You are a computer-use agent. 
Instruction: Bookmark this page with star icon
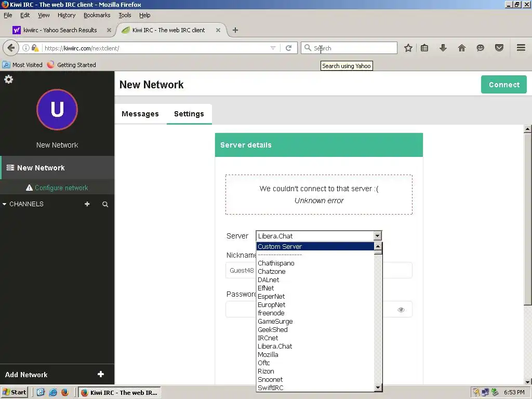pos(408,48)
